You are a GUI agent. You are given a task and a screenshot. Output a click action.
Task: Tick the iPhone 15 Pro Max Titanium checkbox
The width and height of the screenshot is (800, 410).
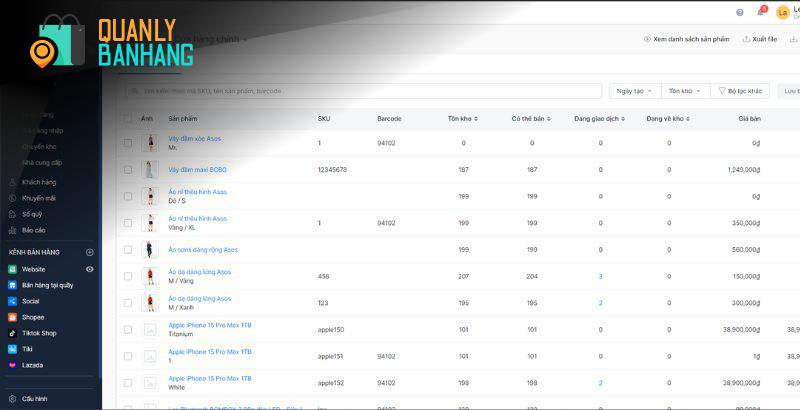tap(128, 329)
